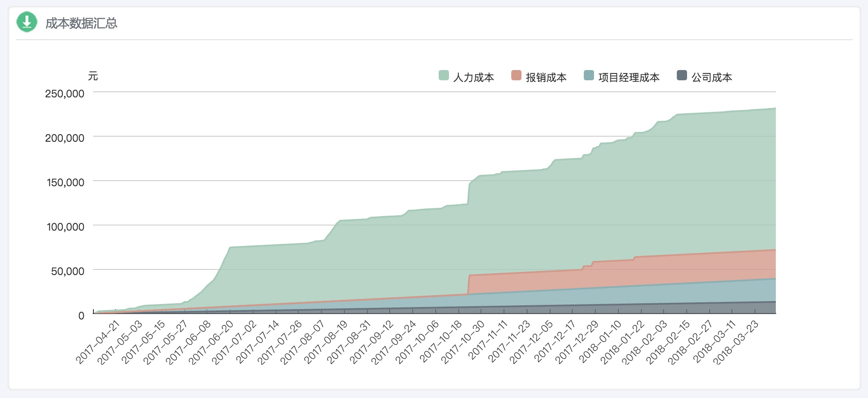The width and height of the screenshot is (868, 398).
Task: Click the 人力成本 legend label
Action: (x=474, y=77)
